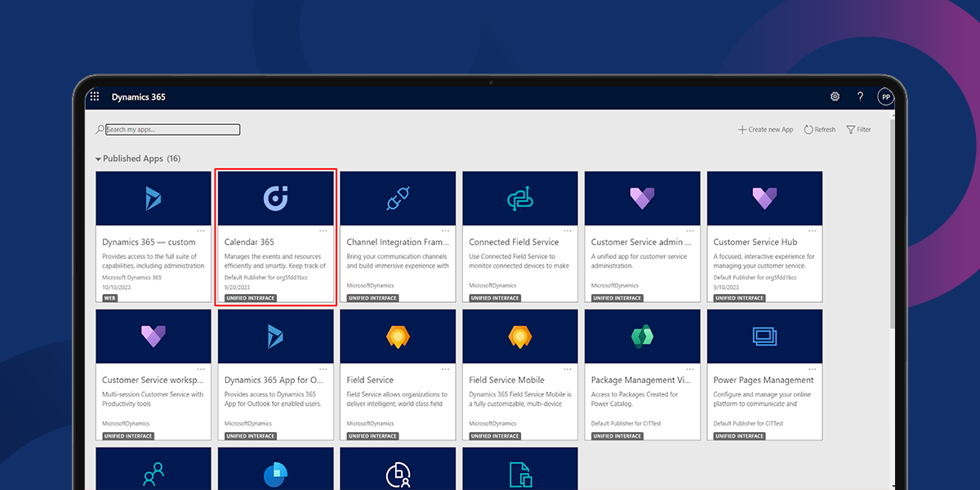Open the Customer Service Hub heart icon

[764, 198]
